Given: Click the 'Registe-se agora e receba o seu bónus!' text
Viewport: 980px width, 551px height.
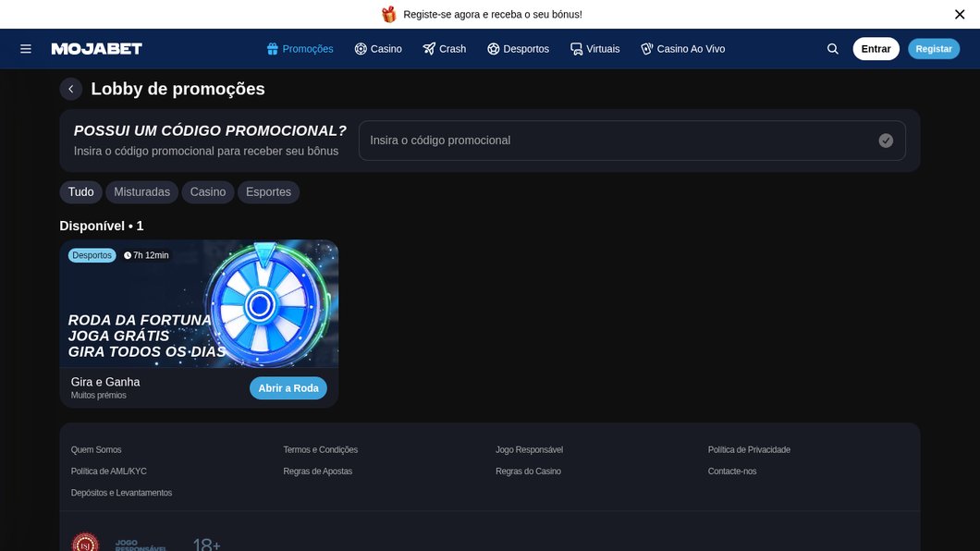Looking at the screenshot, I should pyautogui.click(x=493, y=15).
